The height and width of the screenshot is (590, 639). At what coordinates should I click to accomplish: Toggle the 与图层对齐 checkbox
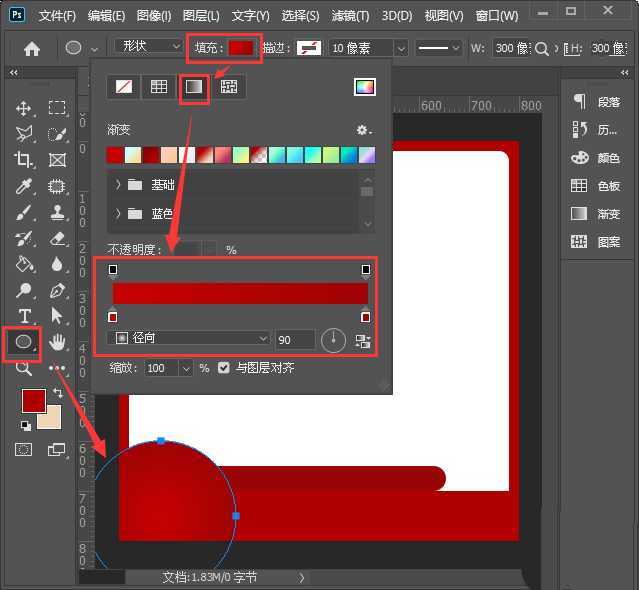[x=224, y=368]
